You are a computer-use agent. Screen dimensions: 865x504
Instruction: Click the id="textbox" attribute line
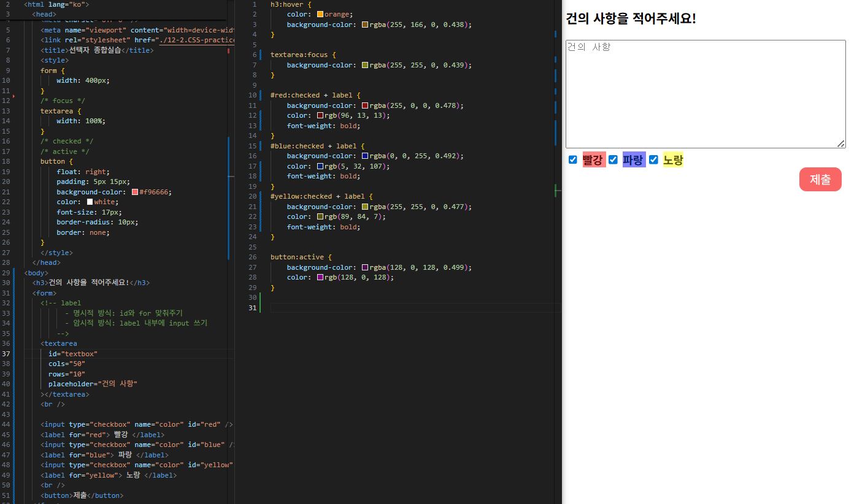point(73,354)
